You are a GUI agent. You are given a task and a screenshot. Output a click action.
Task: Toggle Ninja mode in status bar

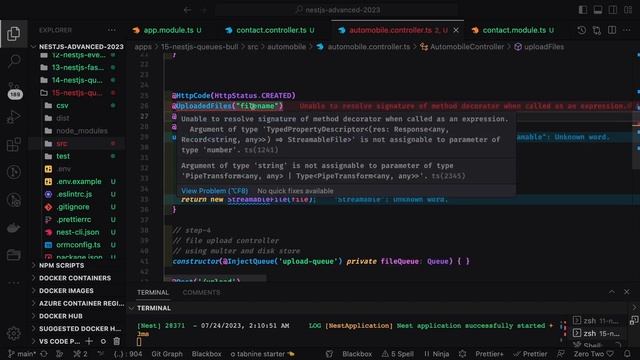coord(436,354)
